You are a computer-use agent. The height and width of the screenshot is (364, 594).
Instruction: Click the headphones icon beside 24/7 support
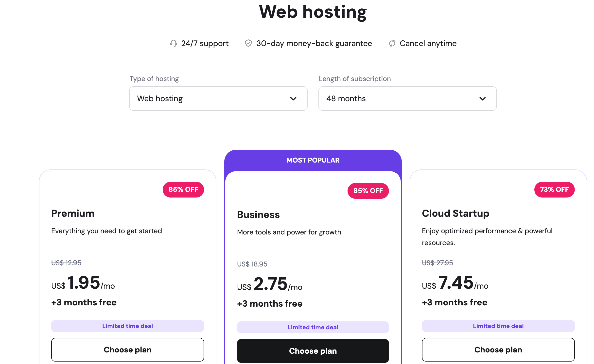pos(173,43)
